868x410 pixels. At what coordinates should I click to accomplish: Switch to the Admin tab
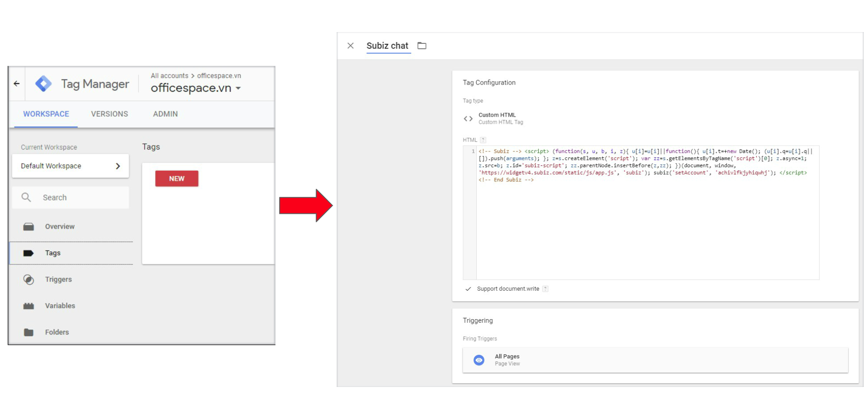click(x=165, y=114)
